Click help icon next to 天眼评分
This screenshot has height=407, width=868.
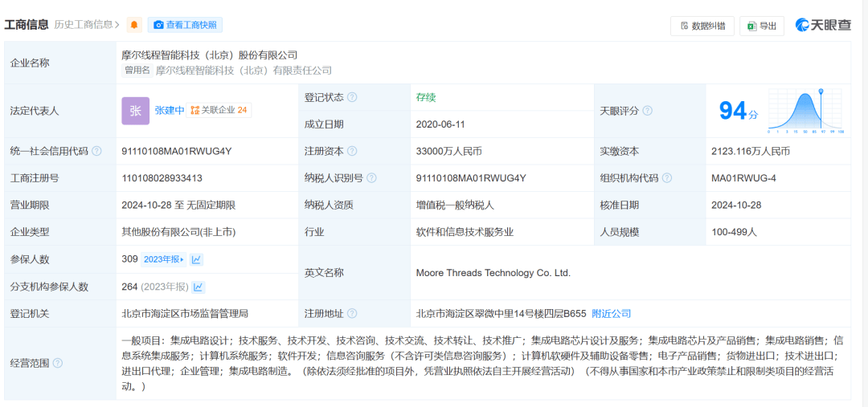coord(647,111)
